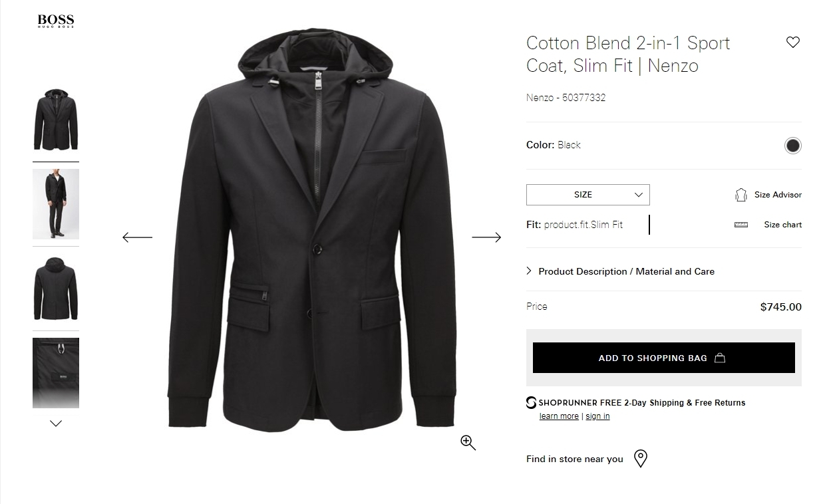Open Size chart ruler icon
Viewport: 827px width, 504px height.
click(741, 225)
